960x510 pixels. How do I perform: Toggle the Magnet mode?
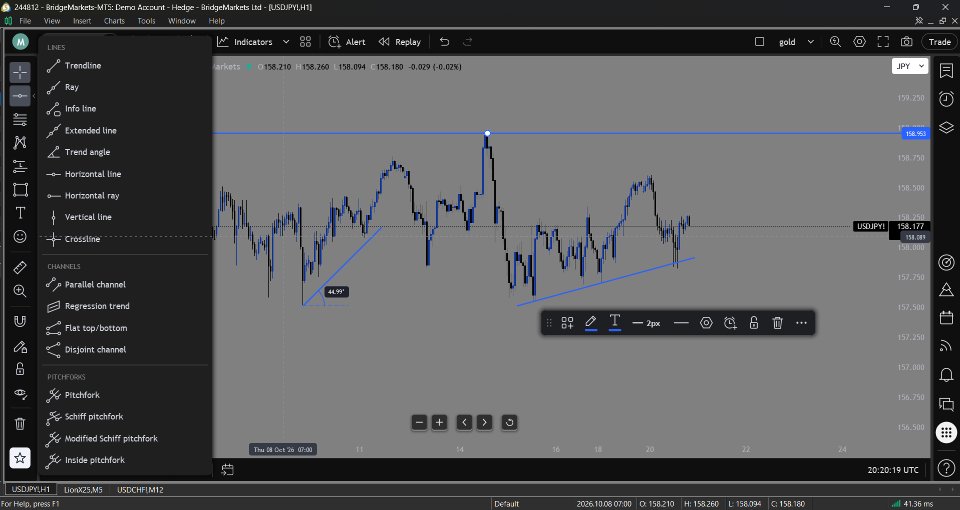(20, 322)
